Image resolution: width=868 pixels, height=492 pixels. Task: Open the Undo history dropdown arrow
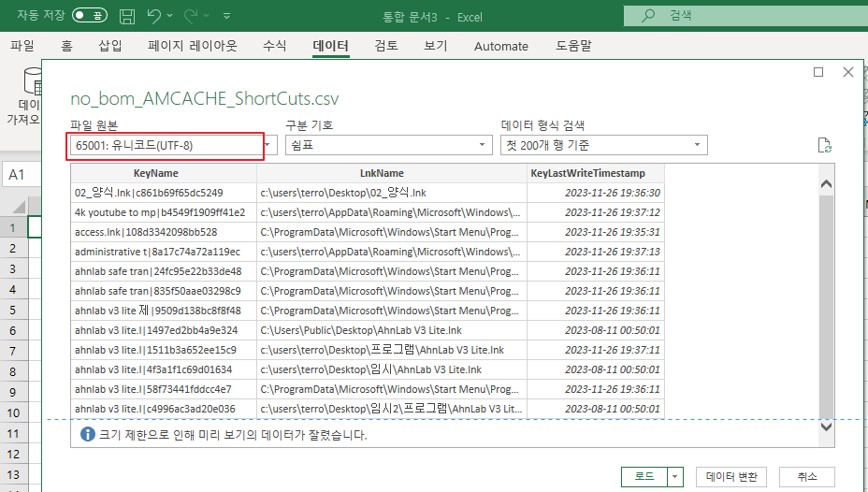coord(169,16)
